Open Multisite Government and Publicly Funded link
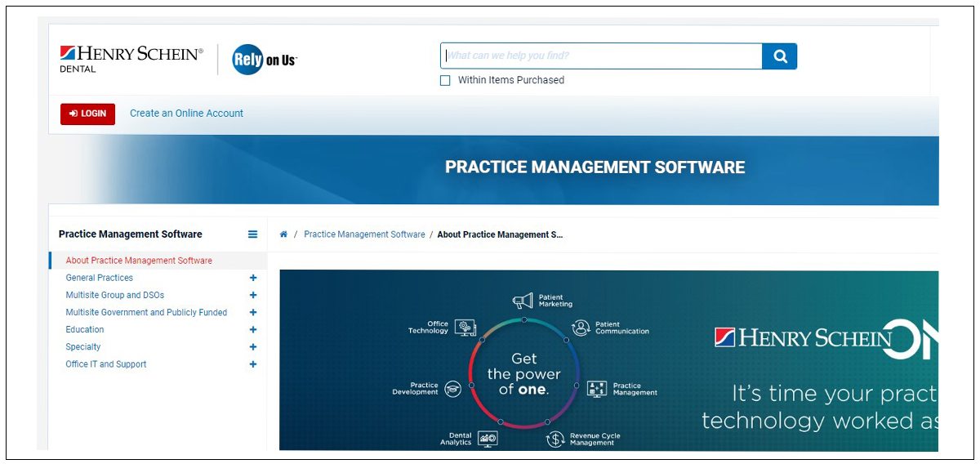 coord(146,312)
